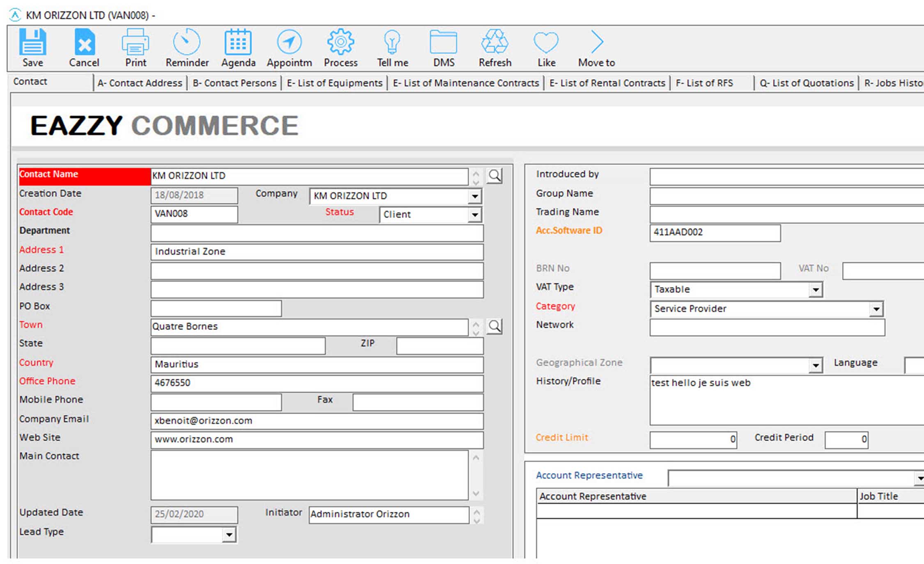Image resolution: width=924 pixels, height=564 pixels.
Task: Click the Contact Code field VAN008
Action: tap(194, 214)
